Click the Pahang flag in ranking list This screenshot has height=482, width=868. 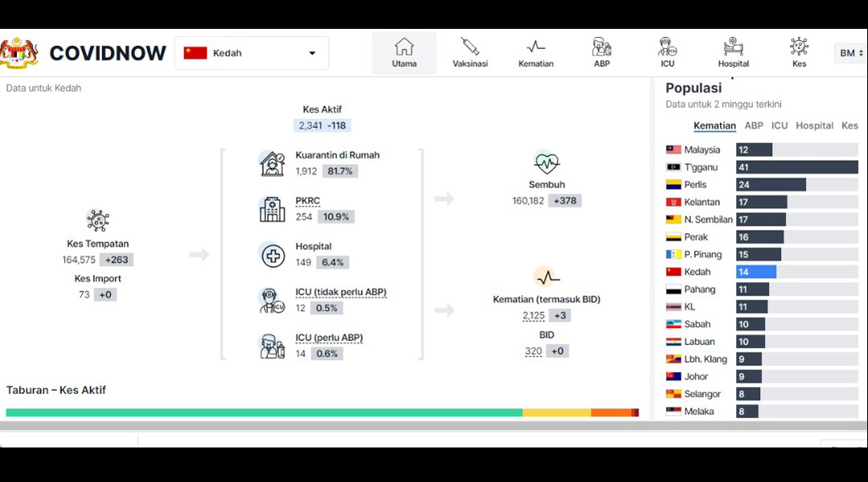click(674, 289)
